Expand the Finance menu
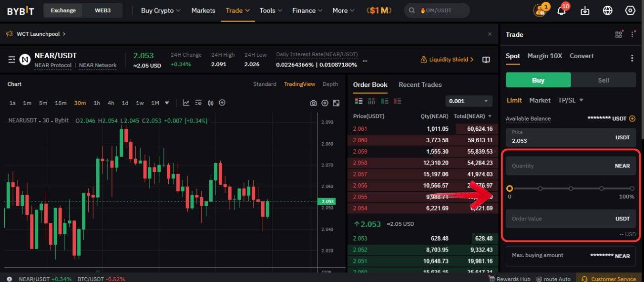Image resolution: width=644 pixels, height=282 pixels. click(307, 10)
